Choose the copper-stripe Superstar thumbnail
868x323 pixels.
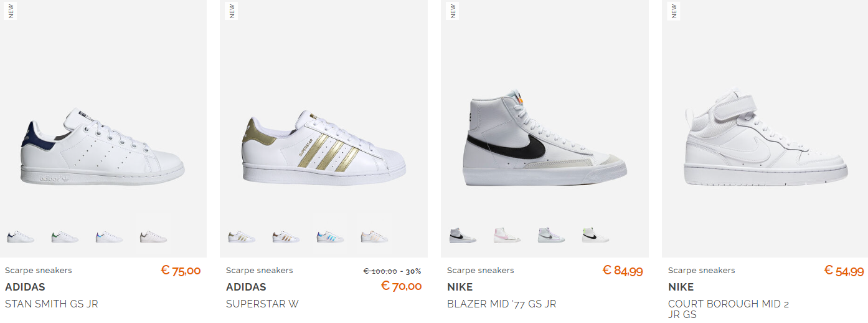click(x=286, y=237)
